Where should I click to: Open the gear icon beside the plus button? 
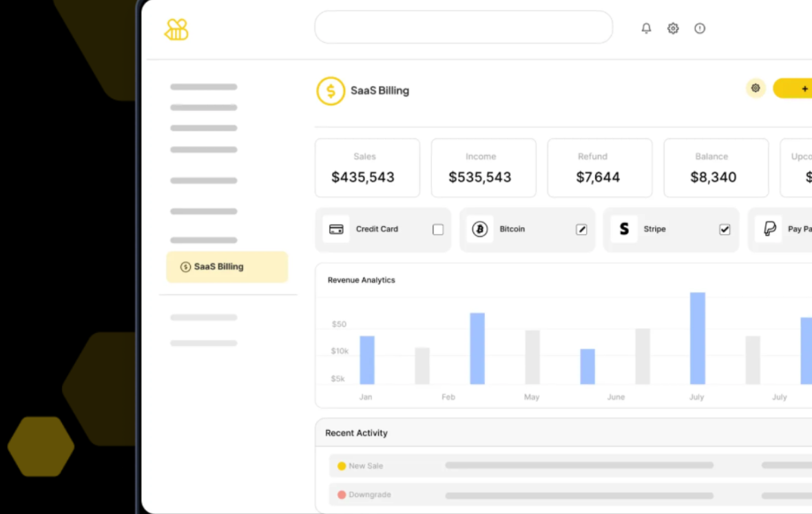click(x=756, y=89)
